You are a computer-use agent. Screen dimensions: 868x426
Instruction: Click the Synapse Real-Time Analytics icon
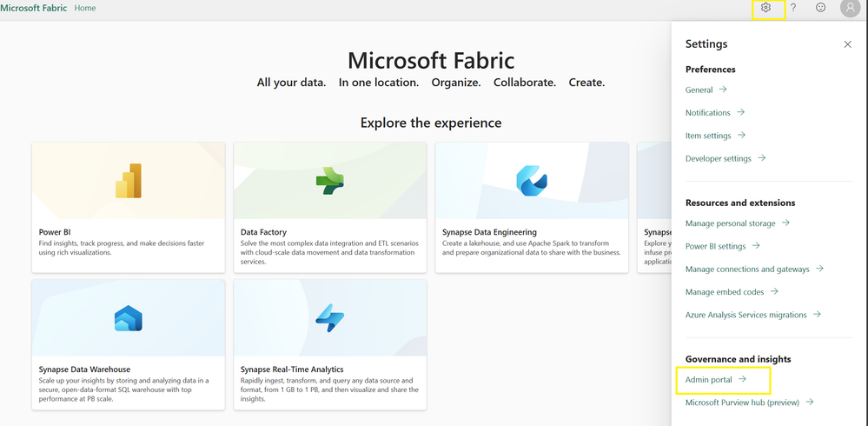pos(330,318)
